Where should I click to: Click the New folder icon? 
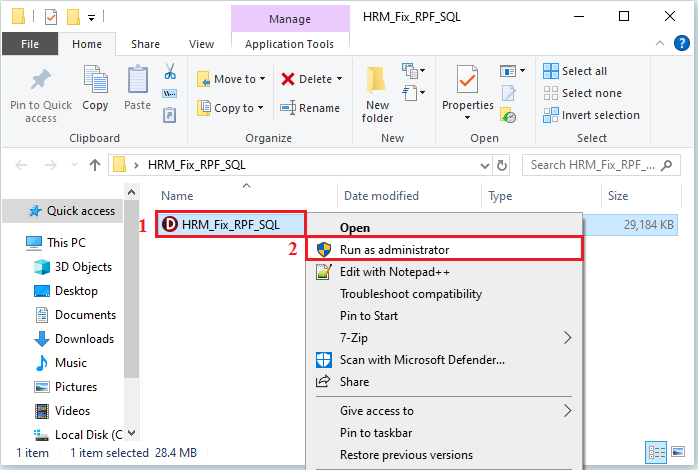377,84
